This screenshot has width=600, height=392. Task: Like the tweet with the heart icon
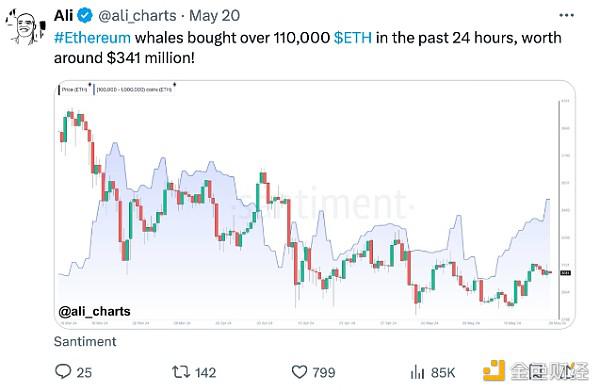(x=299, y=372)
